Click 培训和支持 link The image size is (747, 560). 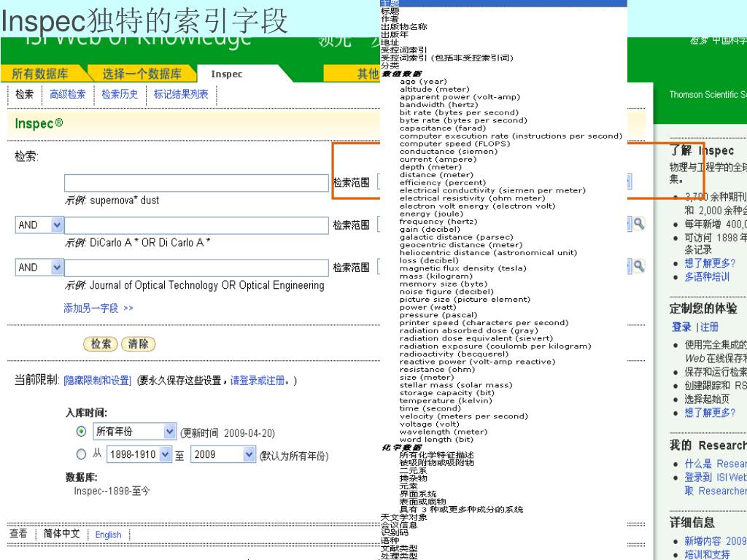707,555
